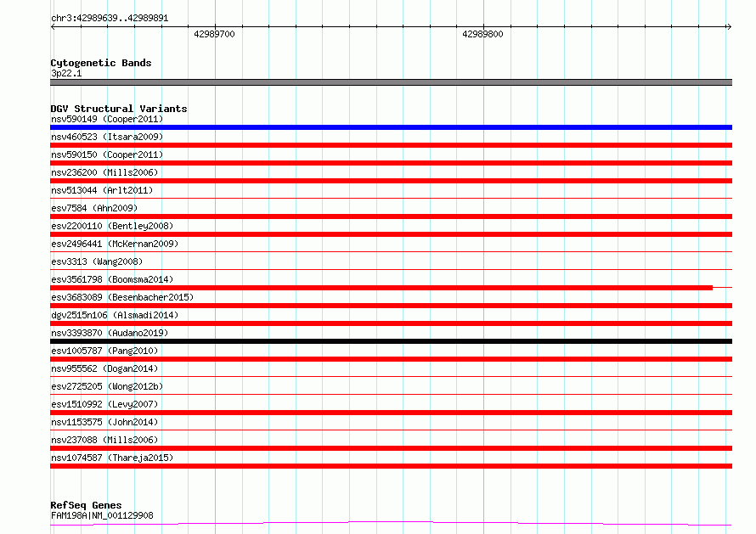This screenshot has height=534, width=756.
Task: Click the esv3561798 red bar
Action: click(x=381, y=288)
